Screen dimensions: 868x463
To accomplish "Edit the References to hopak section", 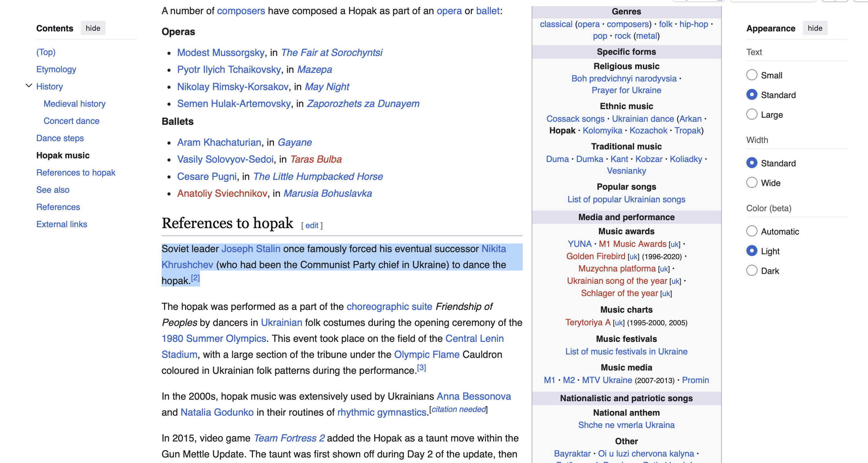I will tap(311, 225).
